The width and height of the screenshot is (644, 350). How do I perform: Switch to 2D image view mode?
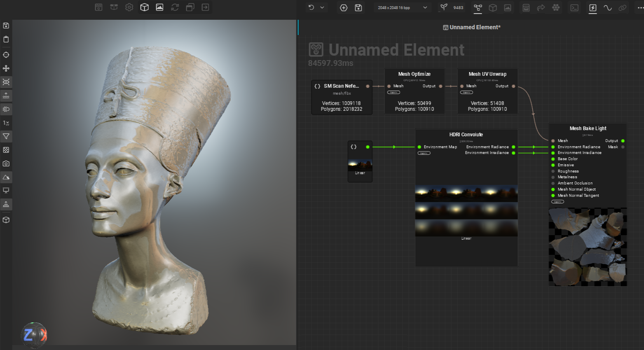coord(159,7)
